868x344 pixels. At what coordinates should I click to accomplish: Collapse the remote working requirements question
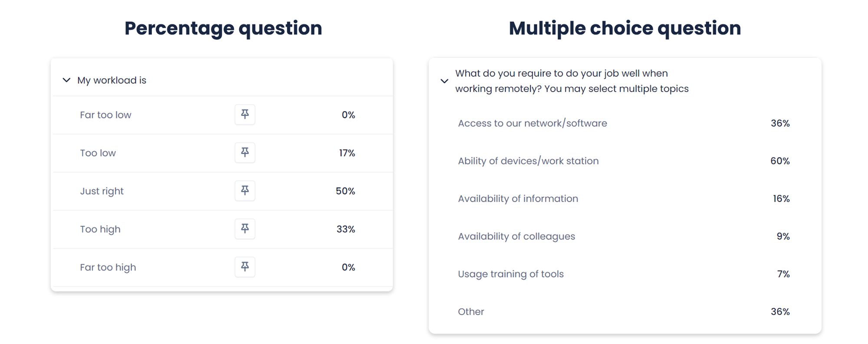pos(444,81)
